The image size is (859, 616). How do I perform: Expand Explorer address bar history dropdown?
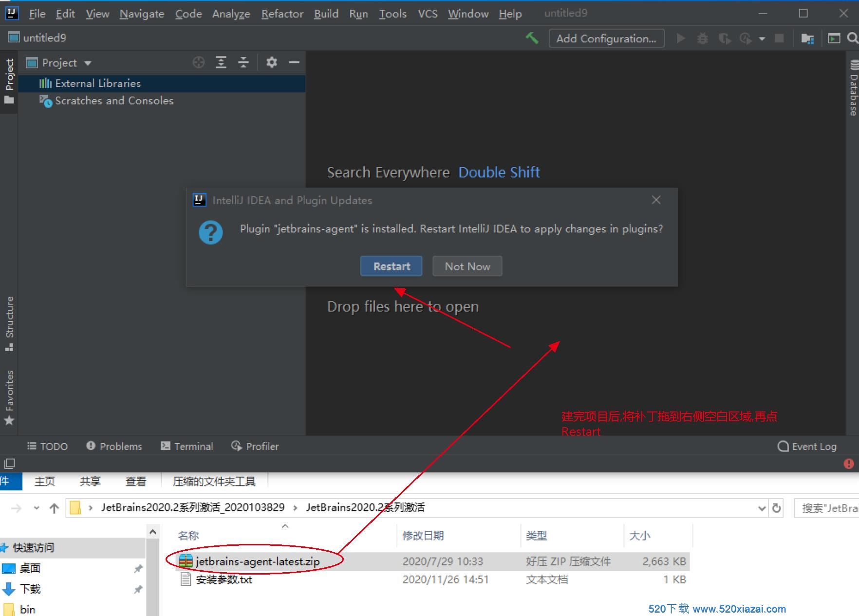(762, 508)
